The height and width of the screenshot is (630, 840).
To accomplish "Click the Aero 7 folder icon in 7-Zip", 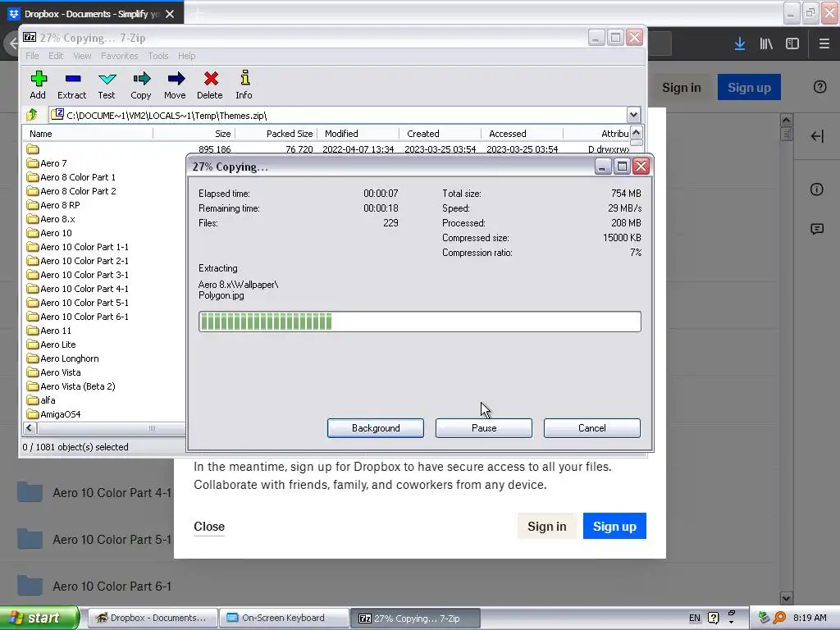I will [33, 163].
